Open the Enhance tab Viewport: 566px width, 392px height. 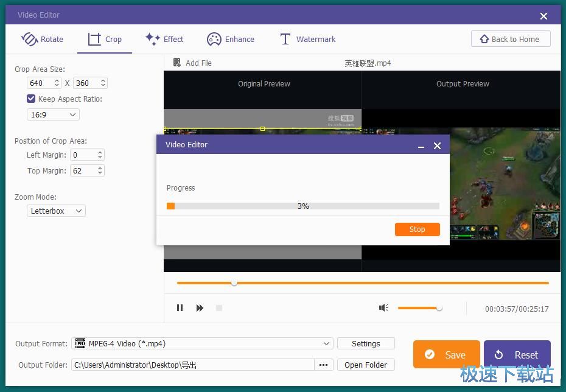230,39
